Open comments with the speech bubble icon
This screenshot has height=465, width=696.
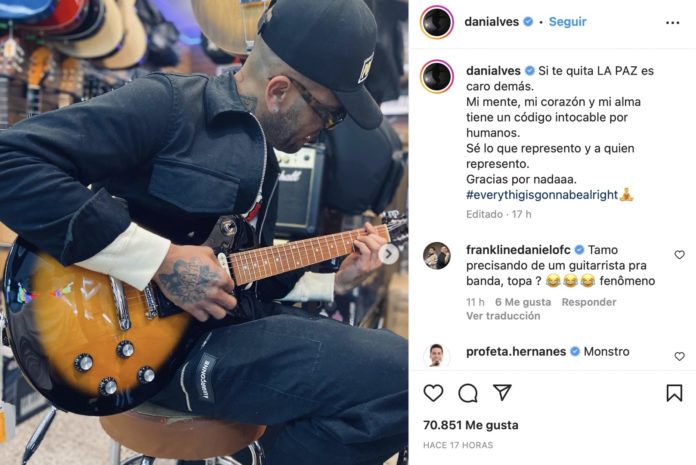coord(468,393)
